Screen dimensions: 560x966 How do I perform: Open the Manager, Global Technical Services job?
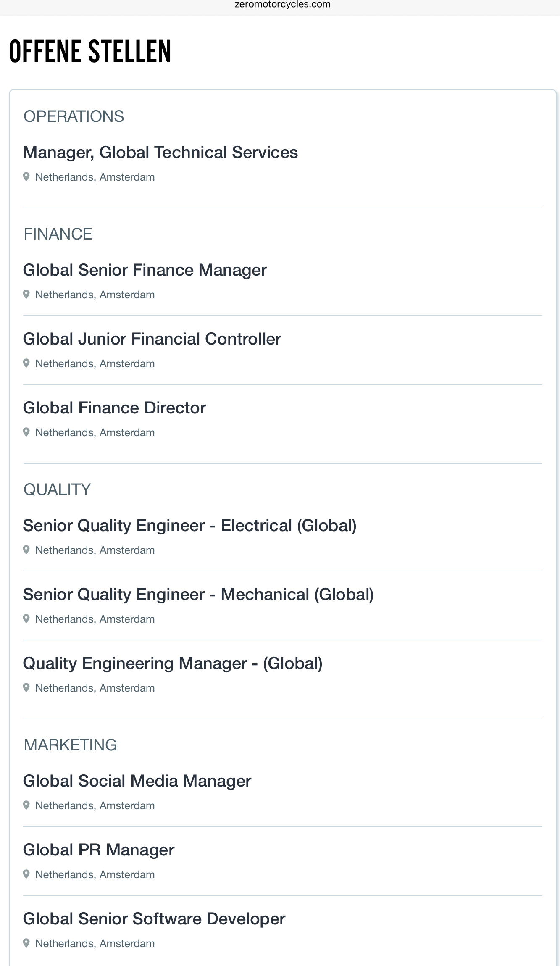tap(160, 153)
